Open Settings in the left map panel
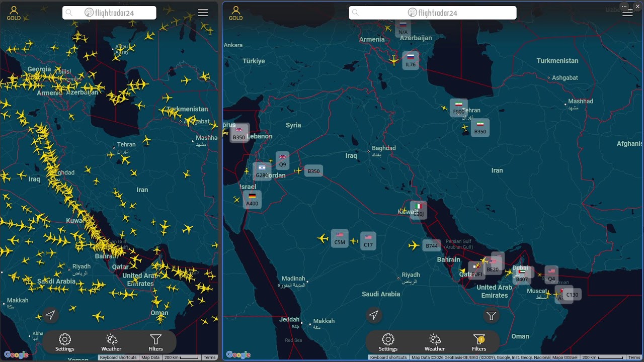Viewport: 644px width, 362px height. coord(65,342)
